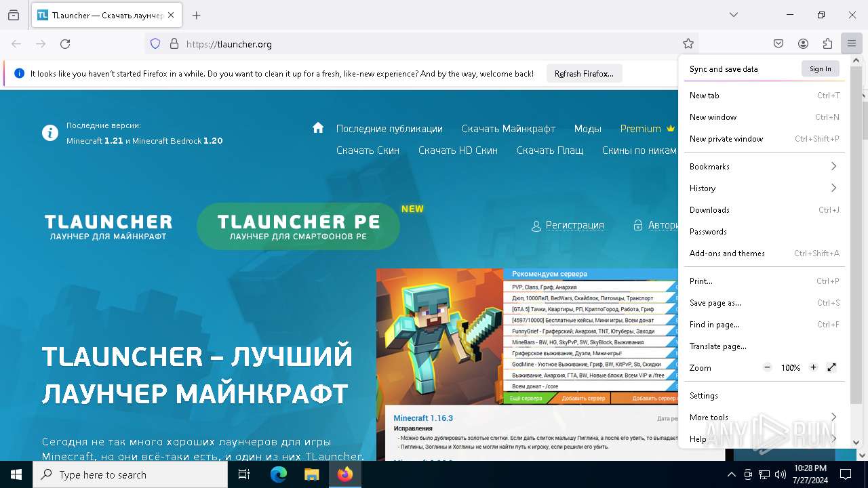Open Скачать Скин link
The image size is (868, 488).
pos(368,150)
